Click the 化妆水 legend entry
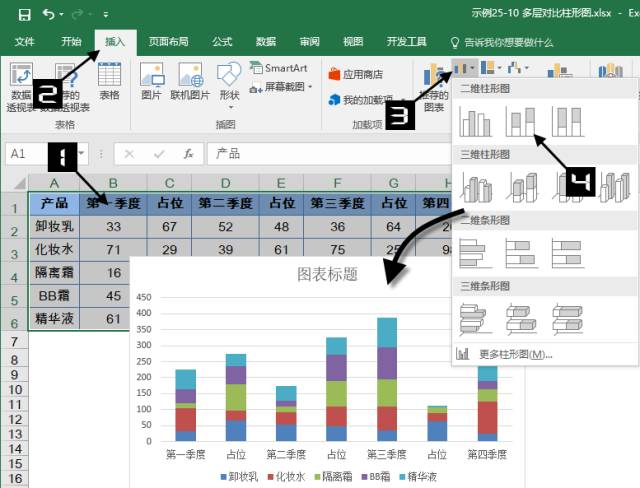This screenshot has width=640, height=488. [x=286, y=477]
